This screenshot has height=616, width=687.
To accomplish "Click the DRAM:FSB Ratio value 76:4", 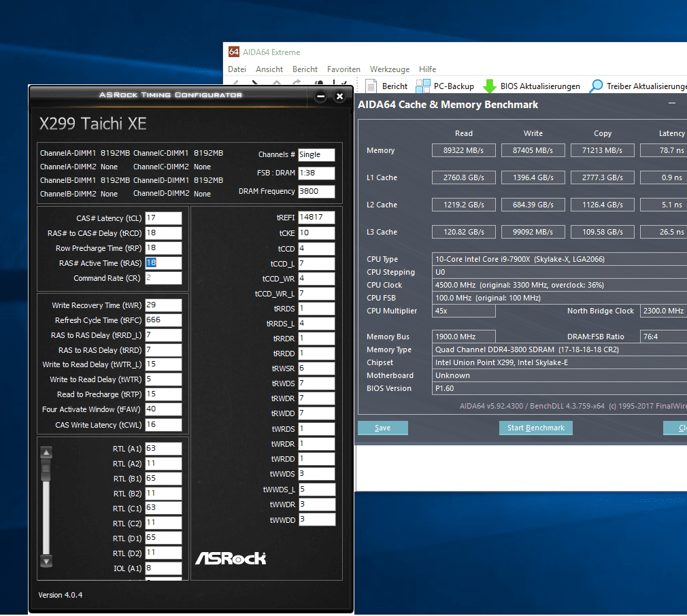I will (x=663, y=337).
